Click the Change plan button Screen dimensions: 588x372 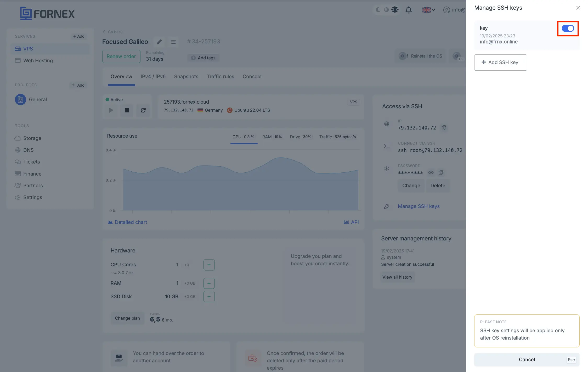click(127, 318)
